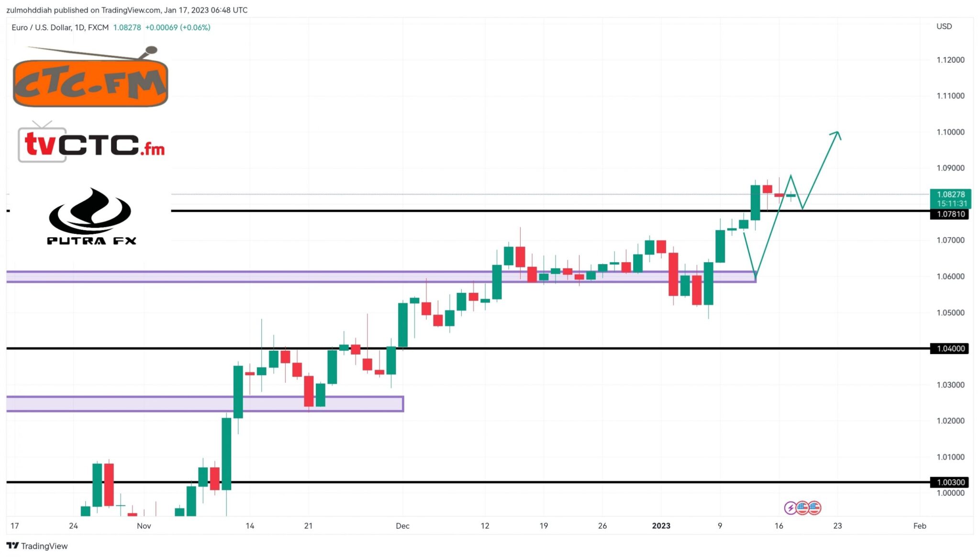Click the 1.10000 price axis tick label

click(950, 132)
